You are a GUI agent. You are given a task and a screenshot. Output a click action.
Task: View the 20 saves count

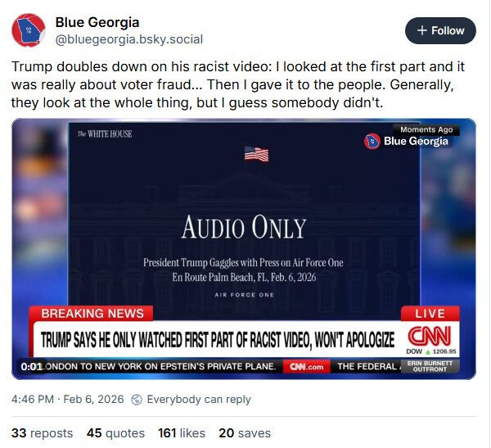[x=245, y=433]
